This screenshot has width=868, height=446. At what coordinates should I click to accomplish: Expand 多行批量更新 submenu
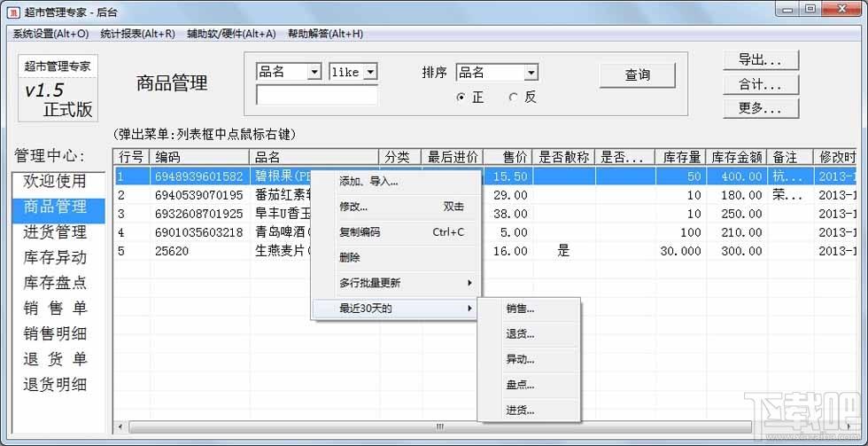(x=396, y=283)
